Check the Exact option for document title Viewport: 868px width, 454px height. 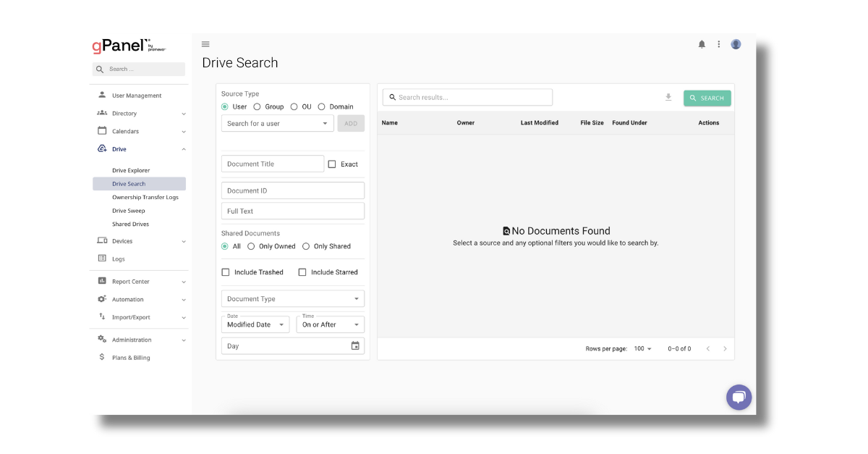click(331, 164)
